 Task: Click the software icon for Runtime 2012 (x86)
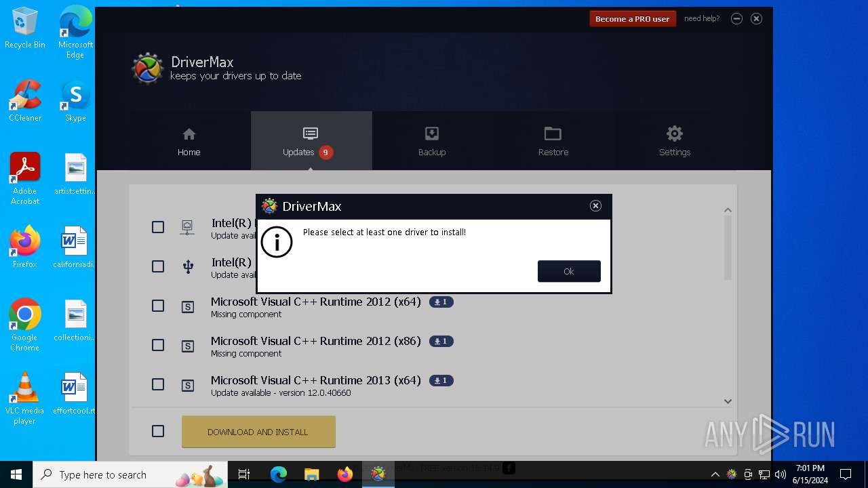pyautogui.click(x=188, y=346)
